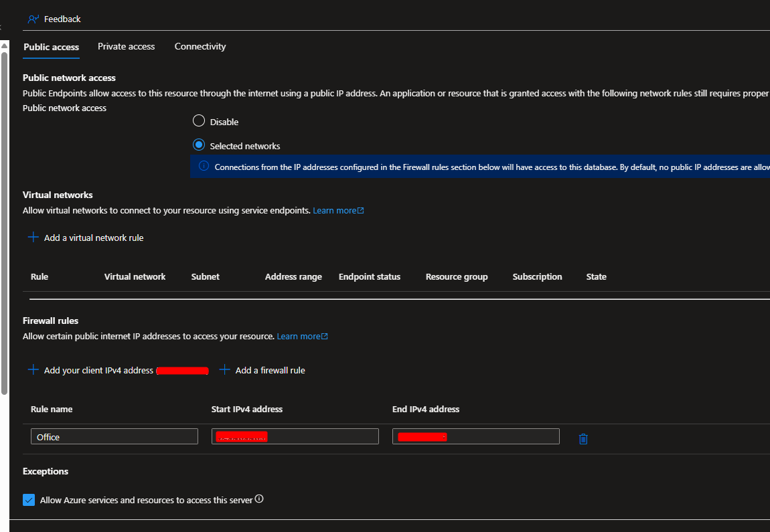Click the scrollbar up arrow
Viewport: 770px width, 532px height.
click(5, 46)
